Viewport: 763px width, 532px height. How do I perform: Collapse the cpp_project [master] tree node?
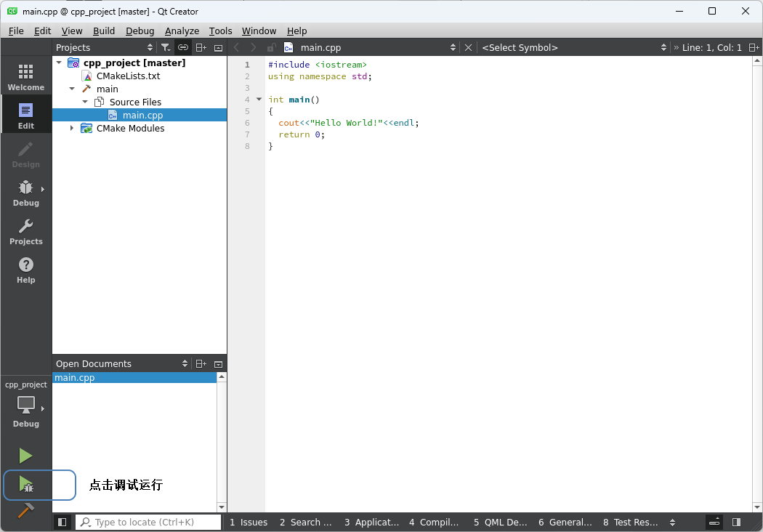click(59, 63)
